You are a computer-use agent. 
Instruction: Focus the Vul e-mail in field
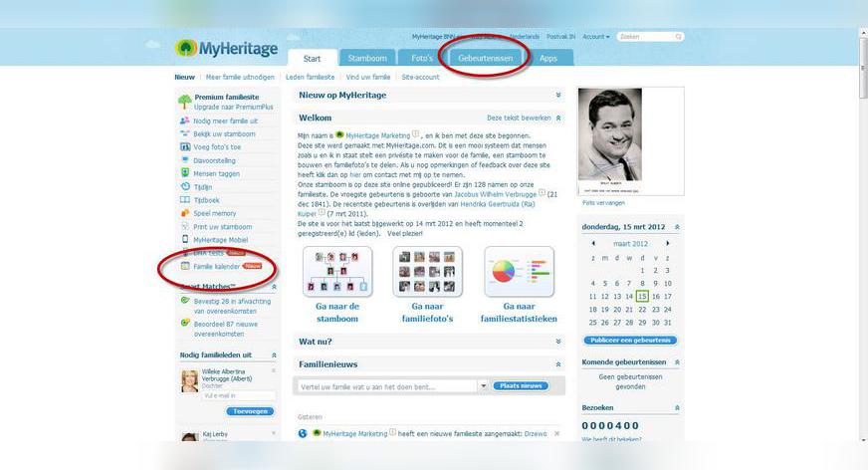[239, 395]
